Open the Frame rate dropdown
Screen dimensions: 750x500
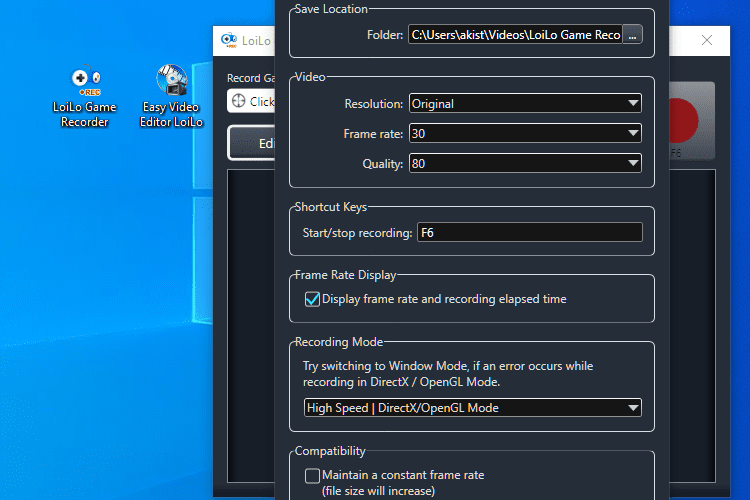[525, 133]
